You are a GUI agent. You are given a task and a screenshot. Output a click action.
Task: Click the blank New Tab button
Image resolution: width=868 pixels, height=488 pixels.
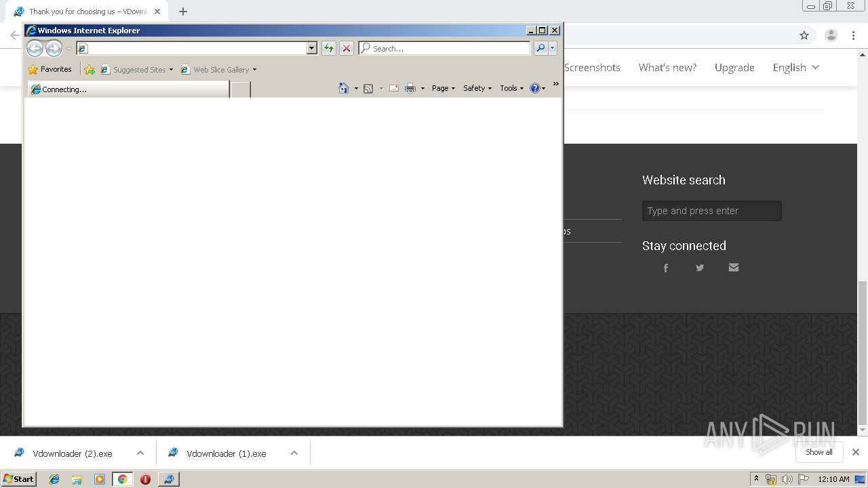241,89
